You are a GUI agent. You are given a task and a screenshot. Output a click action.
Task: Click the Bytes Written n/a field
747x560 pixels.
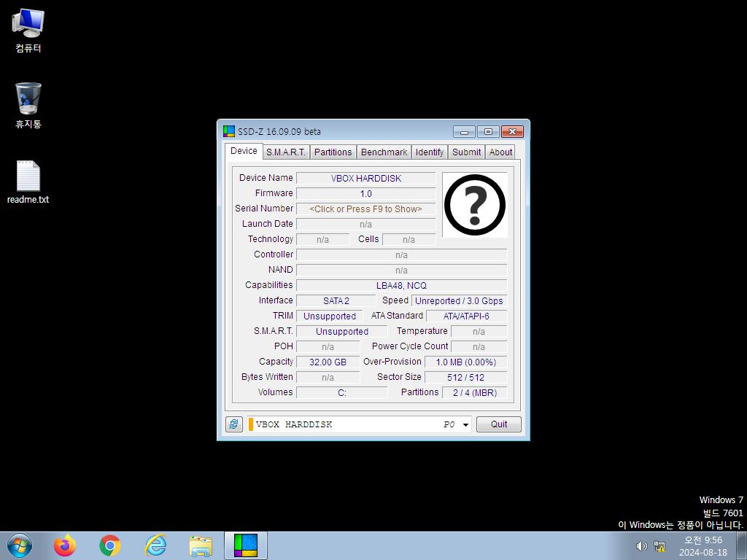pos(328,377)
